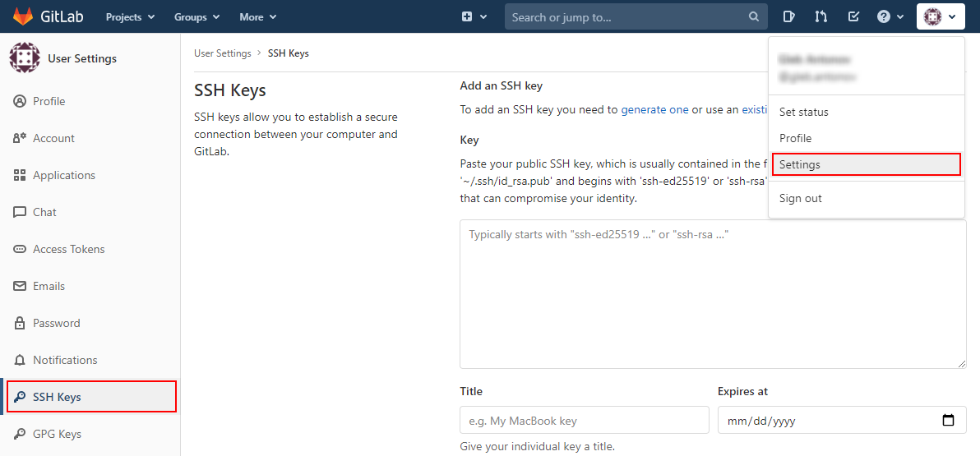Image resolution: width=980 pixels, height=456 pixels.
Task: Open User Settings sidebar header link
Action: (82, 58)
